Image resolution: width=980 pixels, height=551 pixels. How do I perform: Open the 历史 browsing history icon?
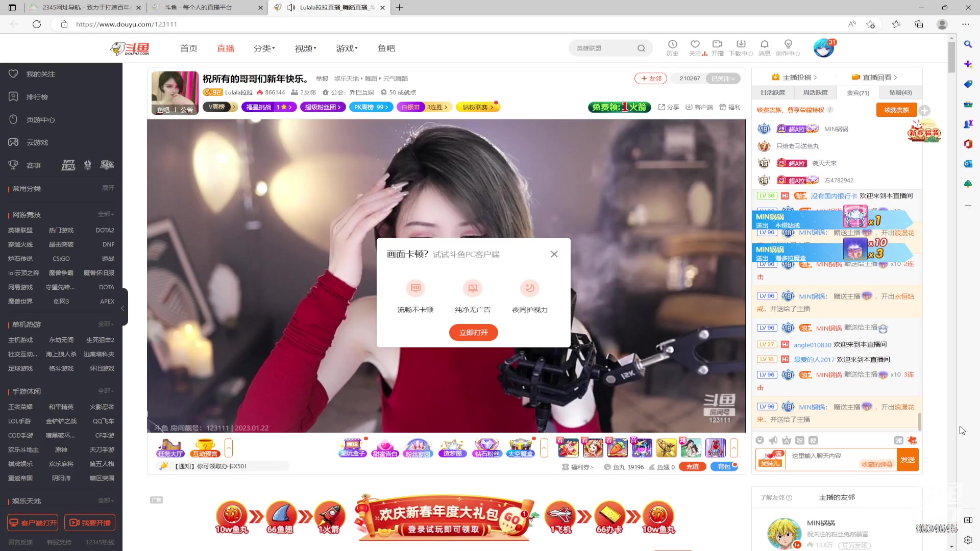[673, 47]
